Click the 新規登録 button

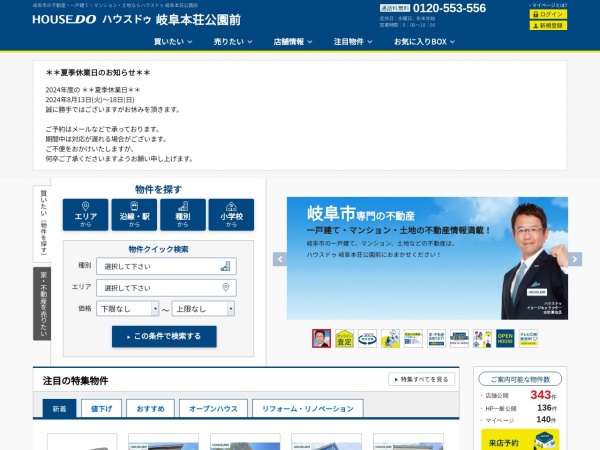point(548,25)
